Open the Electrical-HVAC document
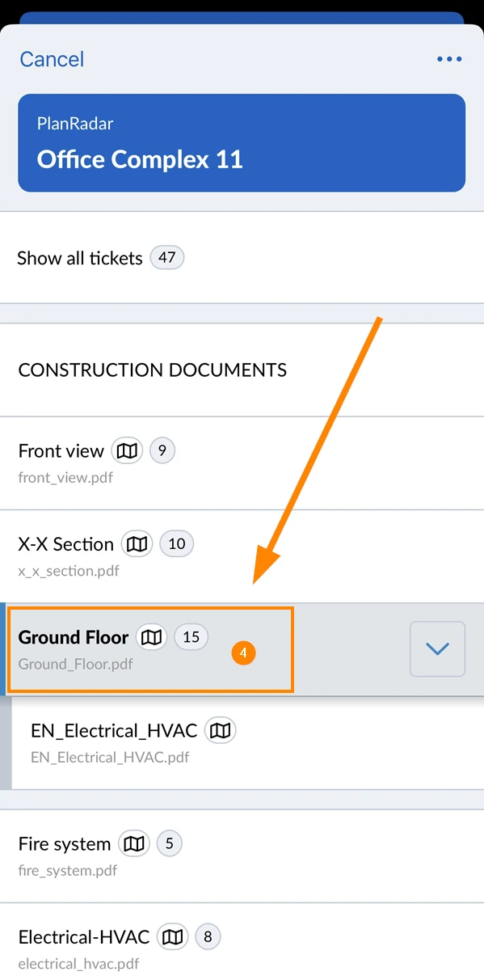484x980 pixels. click(242, 942)
